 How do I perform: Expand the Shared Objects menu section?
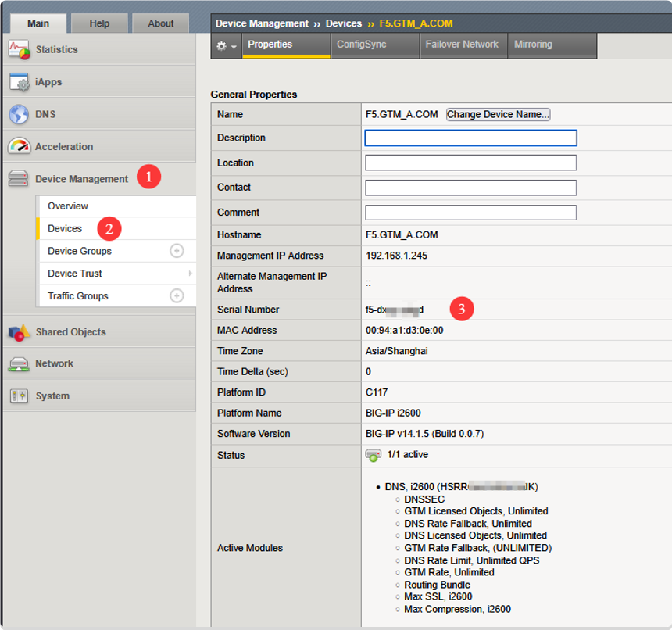(x=99, y=332)
